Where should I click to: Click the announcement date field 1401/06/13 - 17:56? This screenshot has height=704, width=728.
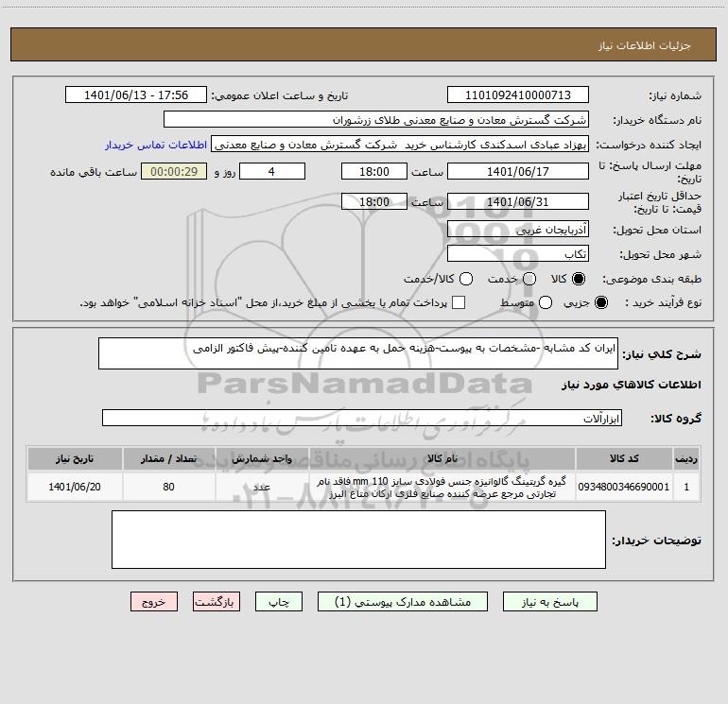coord(135,95)
